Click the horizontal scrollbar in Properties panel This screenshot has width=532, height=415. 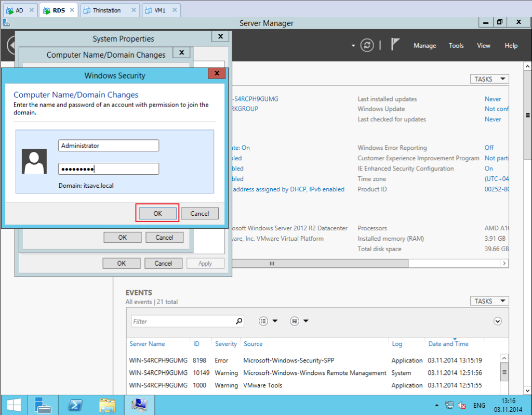[320, 263]
